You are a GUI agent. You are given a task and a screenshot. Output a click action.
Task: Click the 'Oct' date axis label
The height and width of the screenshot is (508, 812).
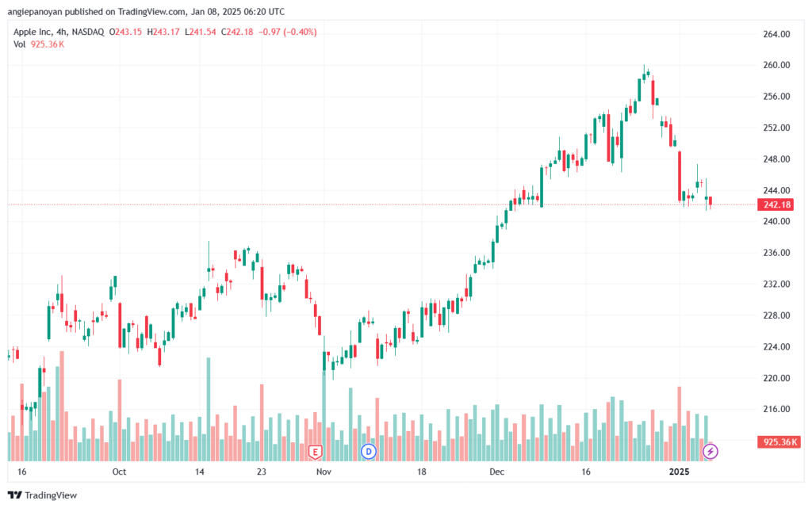pos(119,472)
